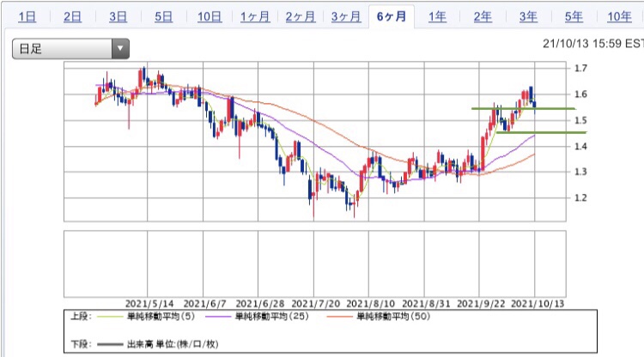
Task: Switch to the 3日 period tab
Action: click(x=118, y=17)
